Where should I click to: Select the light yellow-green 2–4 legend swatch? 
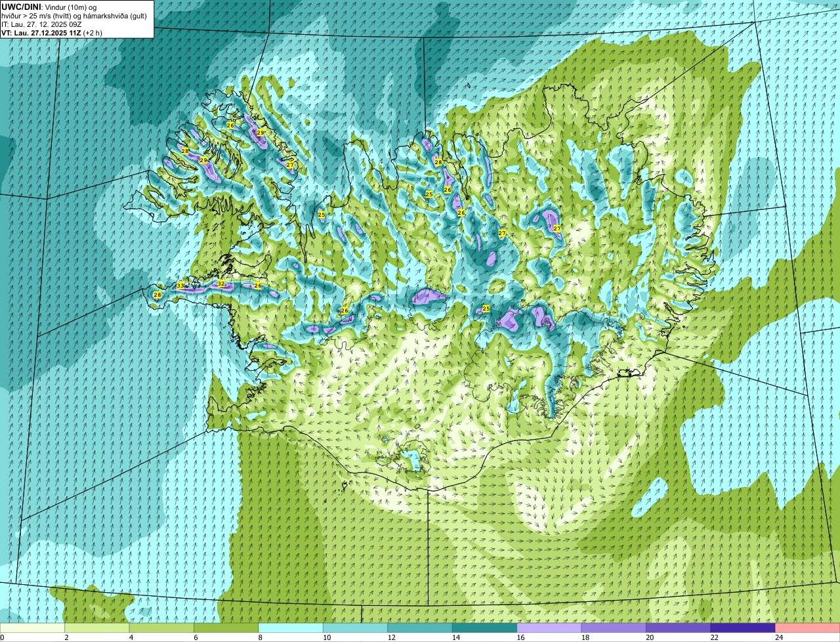[98, 628]
